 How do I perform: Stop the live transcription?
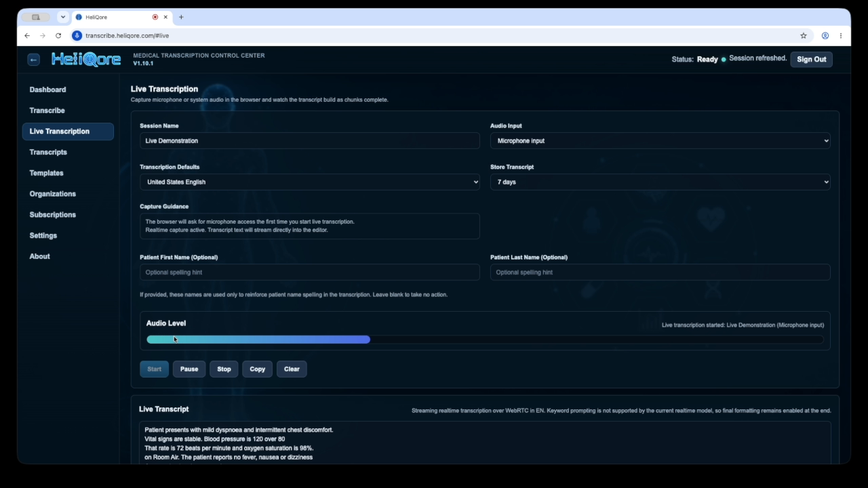coord(224,369)
